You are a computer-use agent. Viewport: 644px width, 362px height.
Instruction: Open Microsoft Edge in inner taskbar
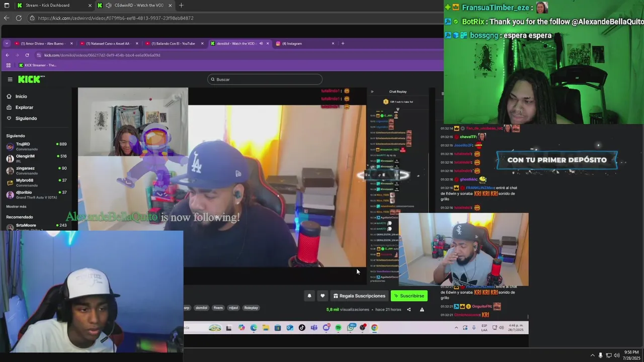click(254, 328)
